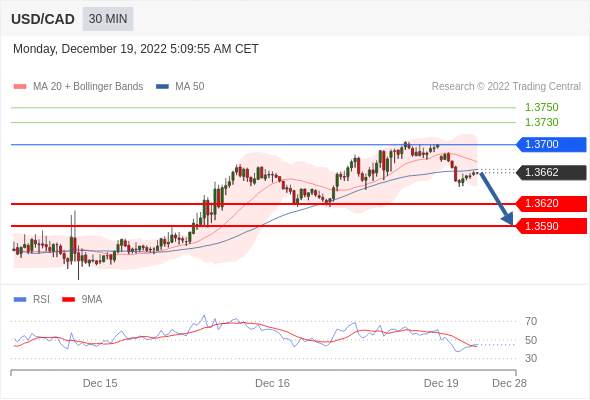Click the RSI 30 level label
590x400 pixels.
(531, 358)
